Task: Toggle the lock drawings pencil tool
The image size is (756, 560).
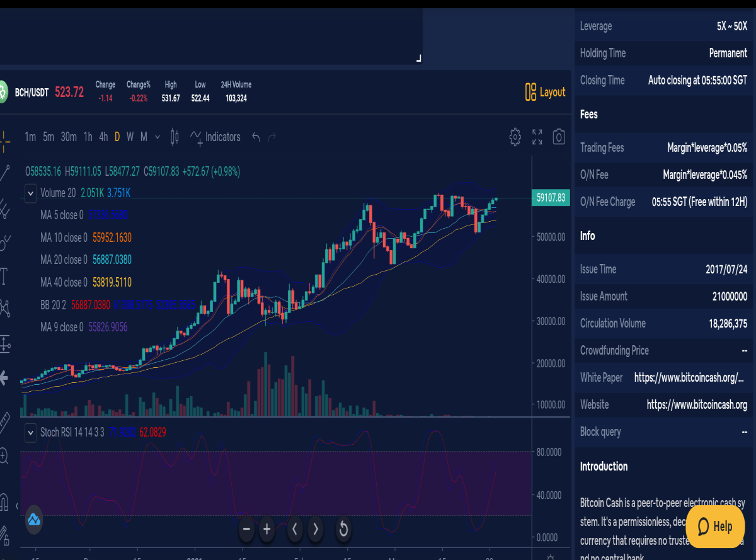Action: click(x=4, y=535)
